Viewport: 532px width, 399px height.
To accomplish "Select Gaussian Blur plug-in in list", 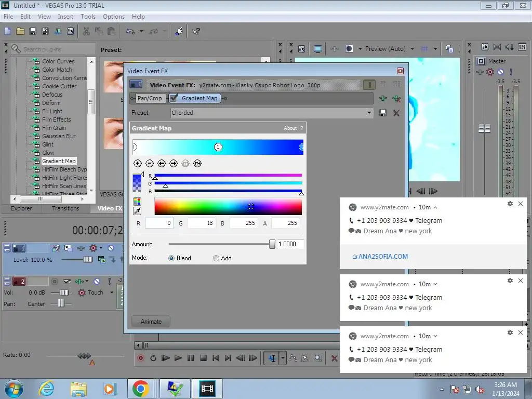I will click(59, 136).
